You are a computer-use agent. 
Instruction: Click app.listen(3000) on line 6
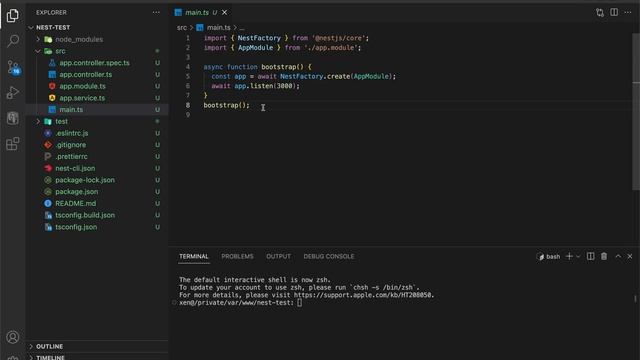265,86
